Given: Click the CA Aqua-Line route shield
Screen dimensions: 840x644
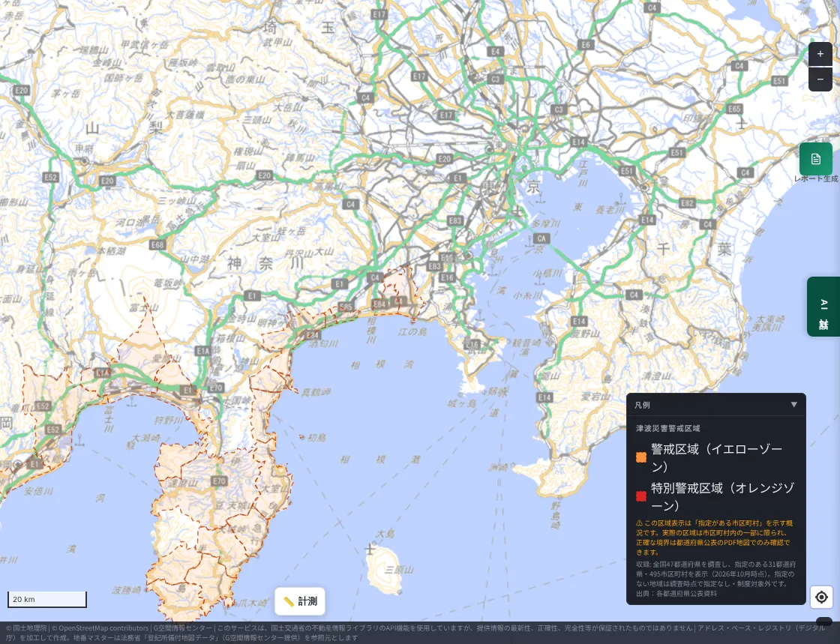Looking at the screenshot, I should tap(541, 238).
